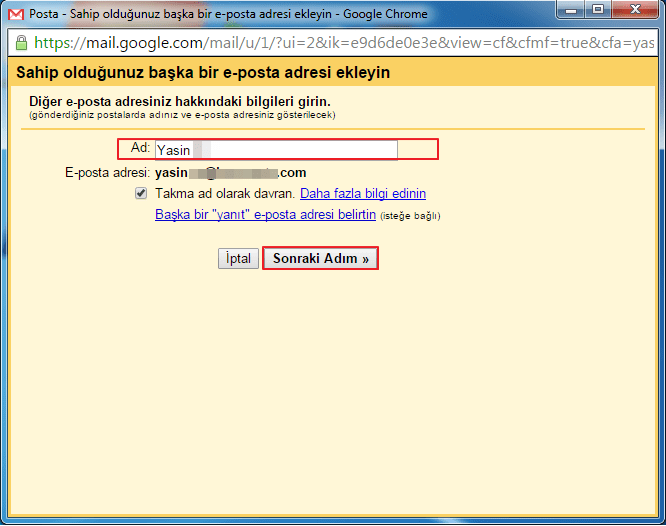Click 'Başka bir "yanıt" e-posta adresi belirtin' link
Screen dimensions: 666x526
265,214
